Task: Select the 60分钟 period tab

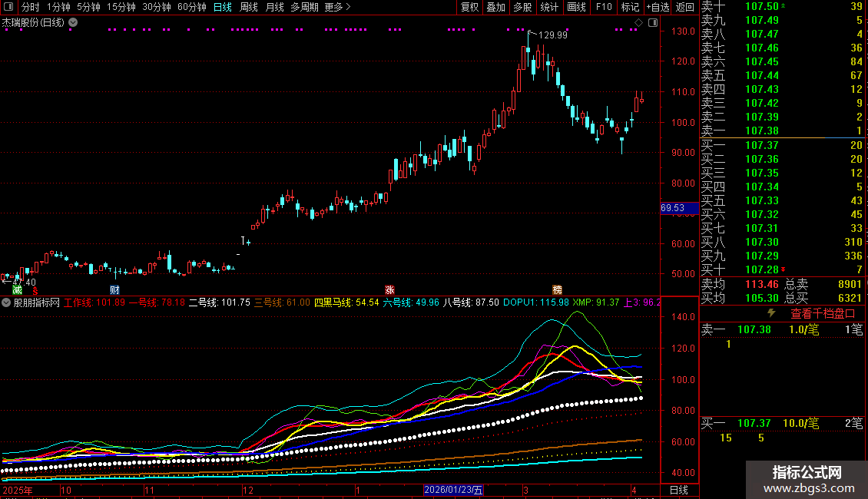Action: tap(191, 7)
